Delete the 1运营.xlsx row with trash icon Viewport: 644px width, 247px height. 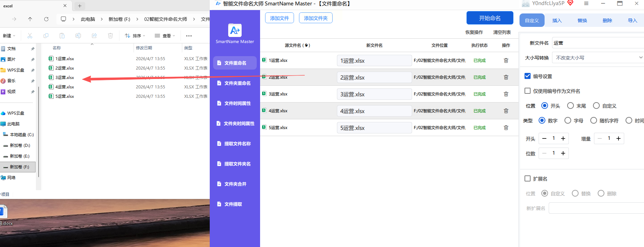coord(506,60)
